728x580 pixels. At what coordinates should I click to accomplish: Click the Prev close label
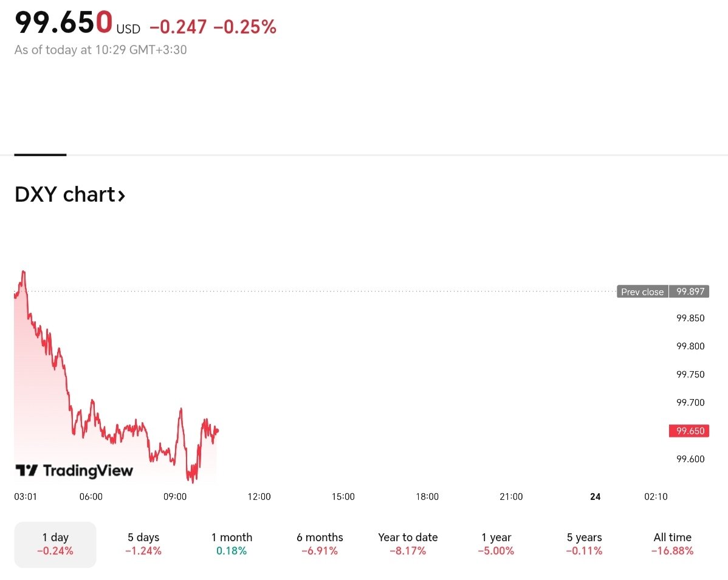pyautogui.click(x=642, y=292)
